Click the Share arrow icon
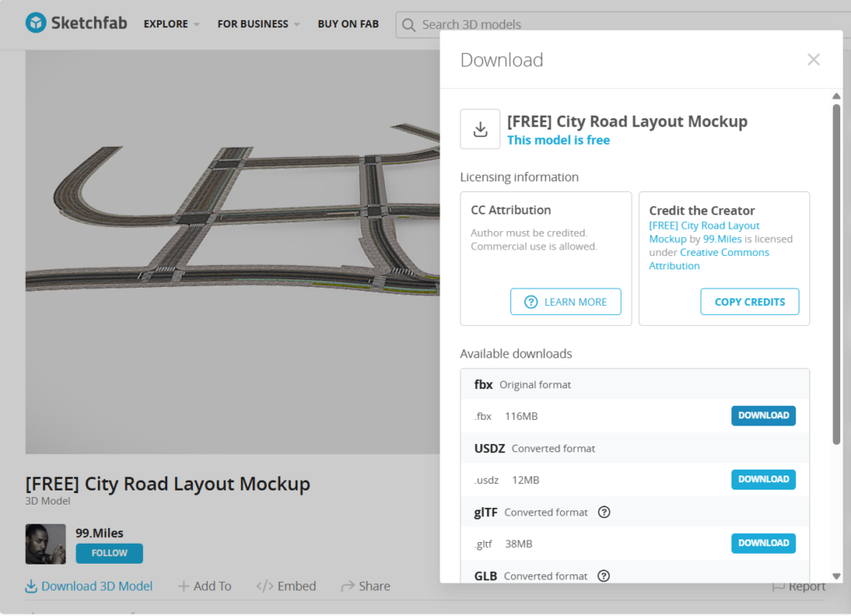 pyautogui.click(x=347, y=586)
